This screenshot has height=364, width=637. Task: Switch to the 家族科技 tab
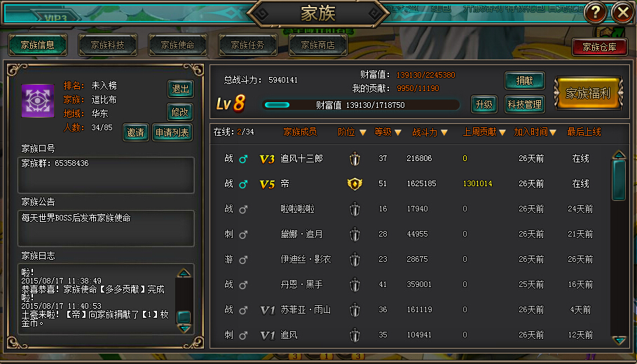click(x=108, y=45)
